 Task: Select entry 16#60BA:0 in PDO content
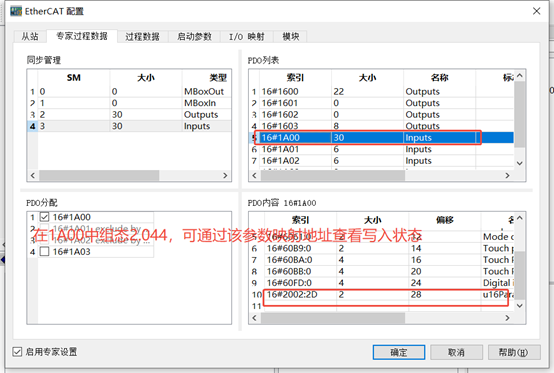point(381,260)
